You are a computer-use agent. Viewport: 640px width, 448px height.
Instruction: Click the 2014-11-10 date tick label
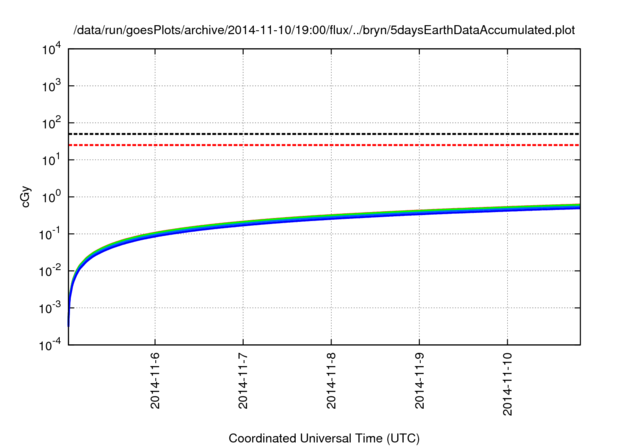click(508, 384)
